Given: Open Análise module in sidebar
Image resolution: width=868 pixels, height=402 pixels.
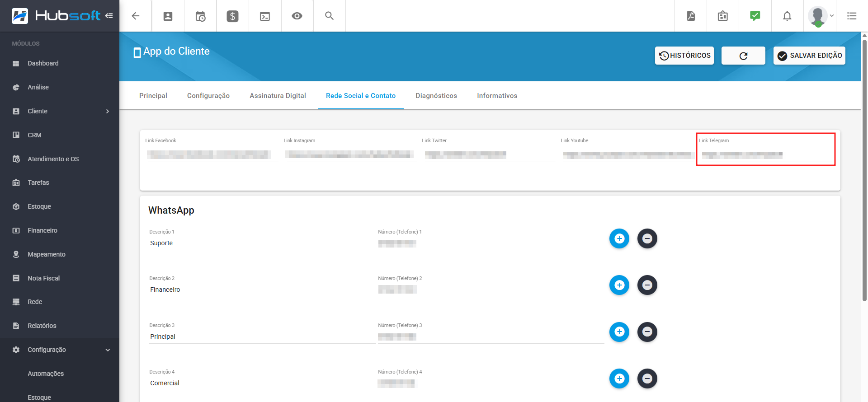Looking at the screenshot, I should tap(60, 87).
